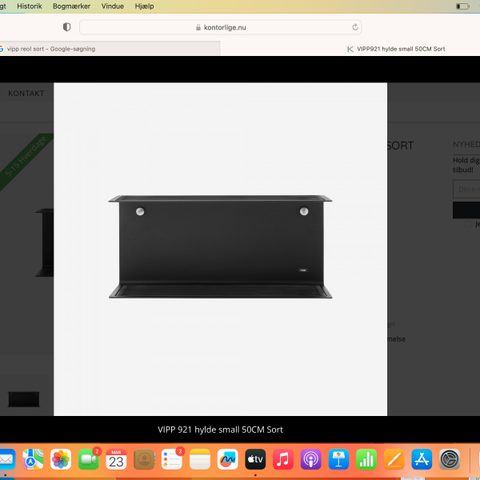Open the Historik menu
The image size is (480, 480).
[x=29, y=6]
